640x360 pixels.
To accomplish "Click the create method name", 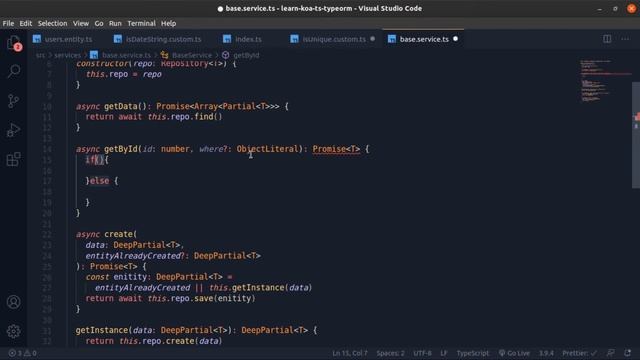I will [x=118, y=234].
